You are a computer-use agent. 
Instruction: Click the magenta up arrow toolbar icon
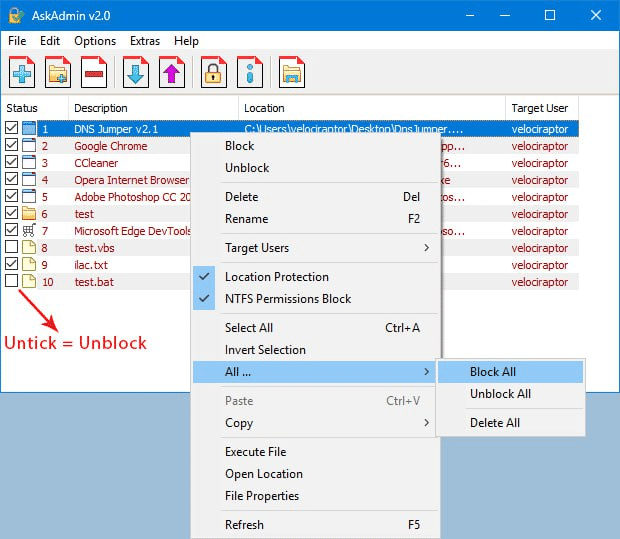tap(172, 72)
